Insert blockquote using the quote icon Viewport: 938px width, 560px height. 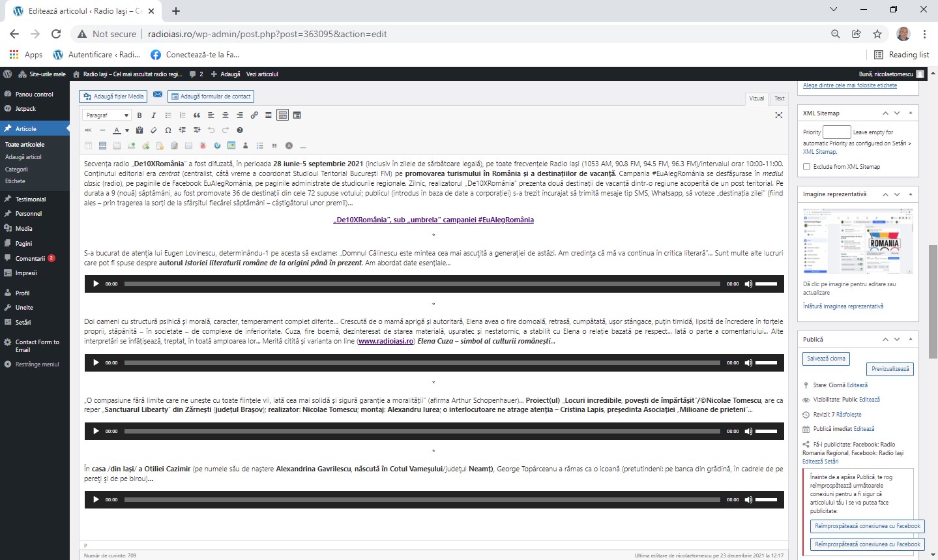click(x=197, y=115)
